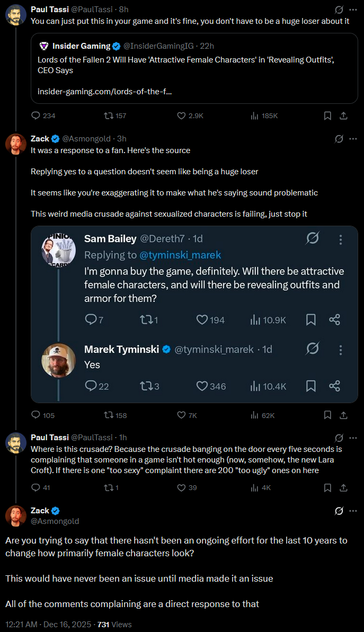Open Grok icon on Zack's 3h tweet
364x632 pixels.
pos(339,139)
